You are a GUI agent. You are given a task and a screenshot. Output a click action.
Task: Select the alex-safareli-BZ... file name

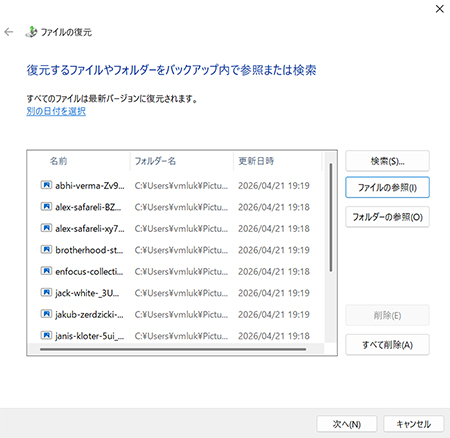coord(88,207)
